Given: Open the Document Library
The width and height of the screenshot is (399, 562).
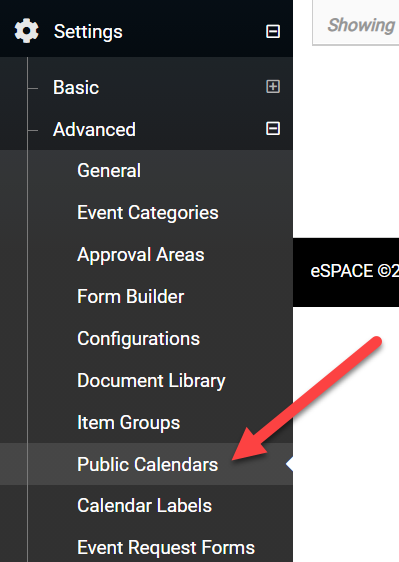Looking at the screenshot, I should [x=151, y=381].
